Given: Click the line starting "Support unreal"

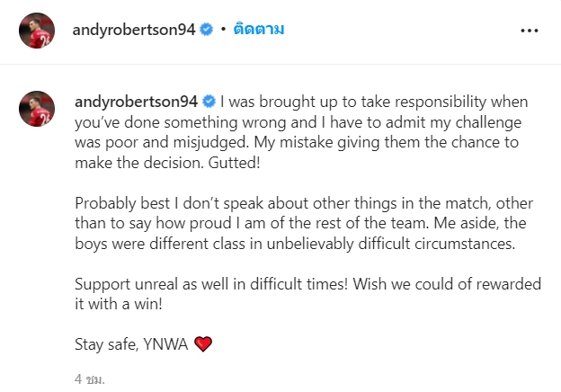Looking at the screenshot, I should (x=306, y=283).
